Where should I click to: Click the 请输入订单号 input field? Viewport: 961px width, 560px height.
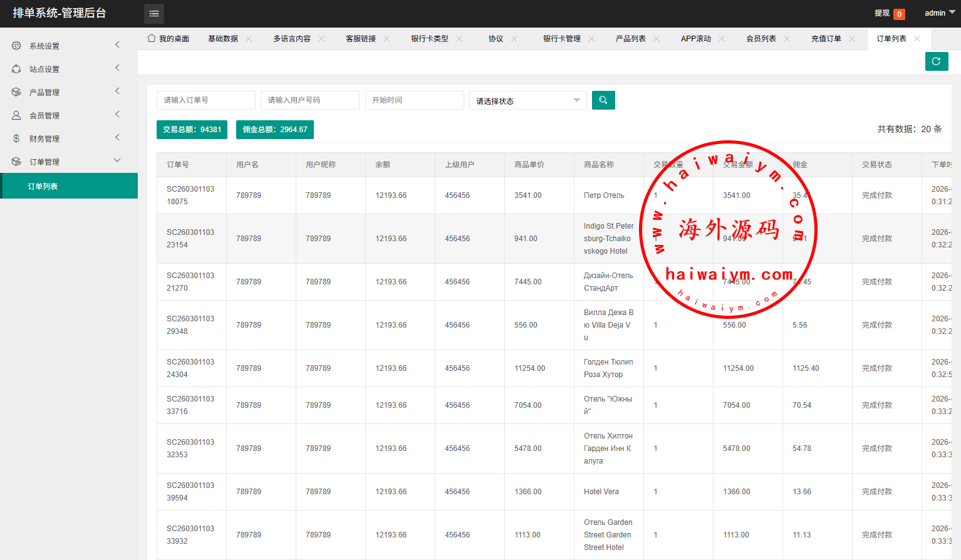205,100
